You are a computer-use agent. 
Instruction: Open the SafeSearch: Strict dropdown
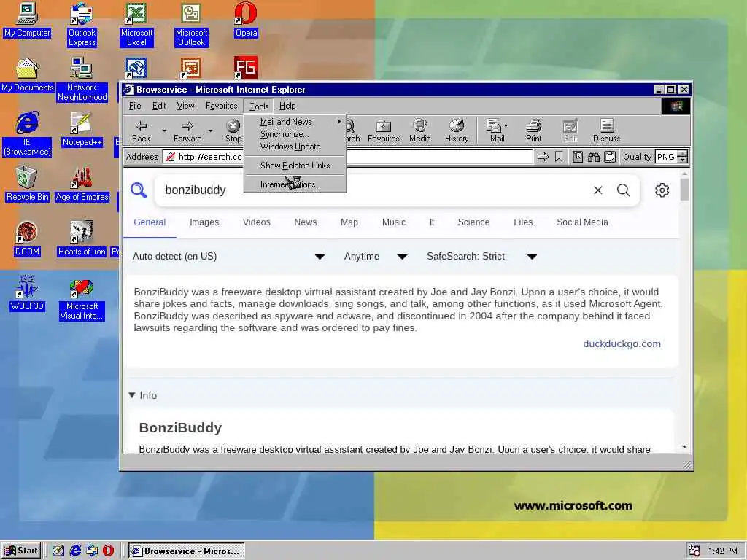[x=481, y=257]
